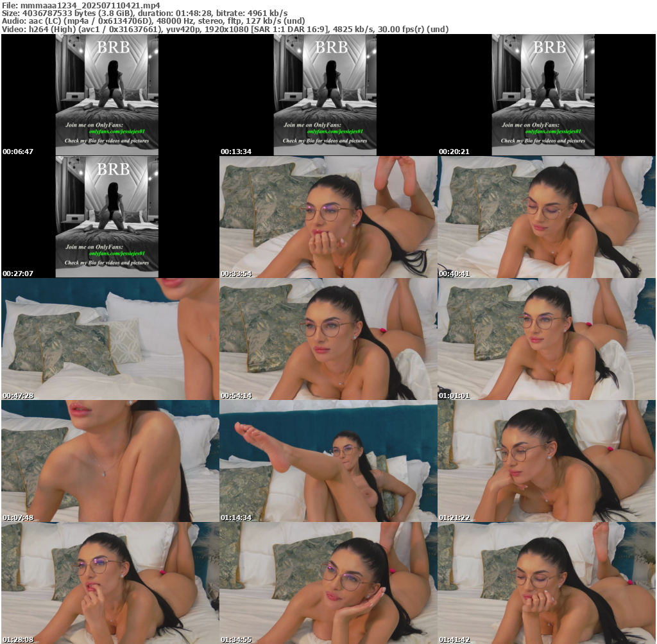This screenshot has height=644, width=657.
Task: Open the thumbnail stamped 00:20:21
Action: (547, 95)
